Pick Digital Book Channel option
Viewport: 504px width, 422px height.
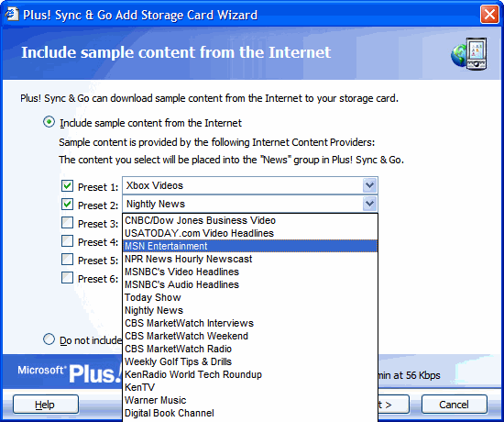250,414
